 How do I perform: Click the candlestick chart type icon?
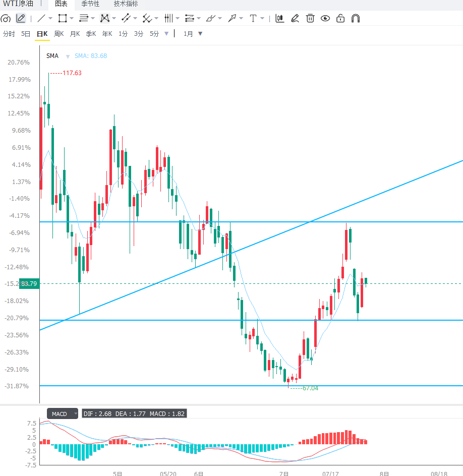[279, 19]
